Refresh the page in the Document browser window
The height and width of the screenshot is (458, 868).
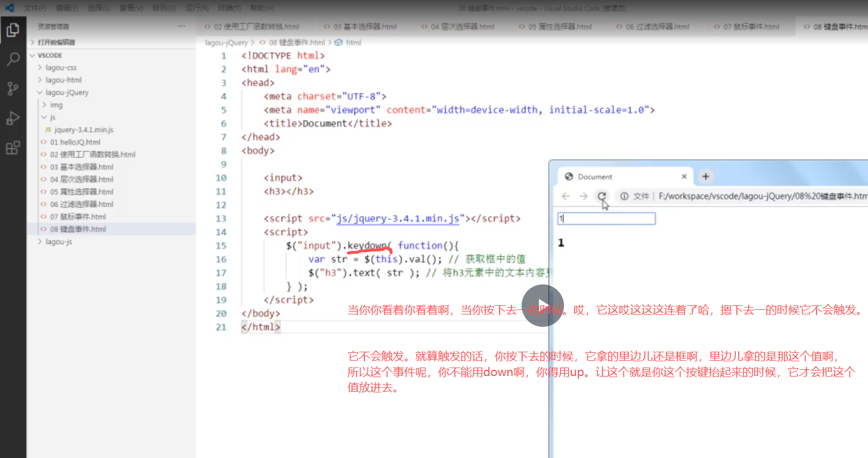(x=602, y=196)
